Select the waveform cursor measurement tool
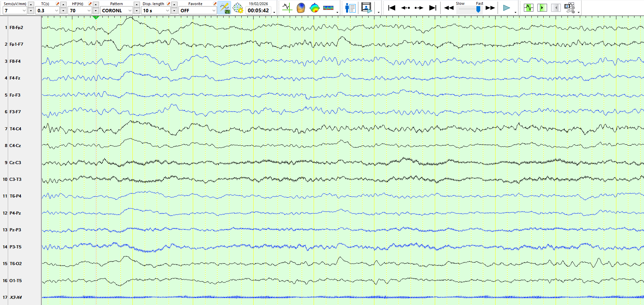The height and width of the screenshot is (305, 644). click(x=287, y=8)
